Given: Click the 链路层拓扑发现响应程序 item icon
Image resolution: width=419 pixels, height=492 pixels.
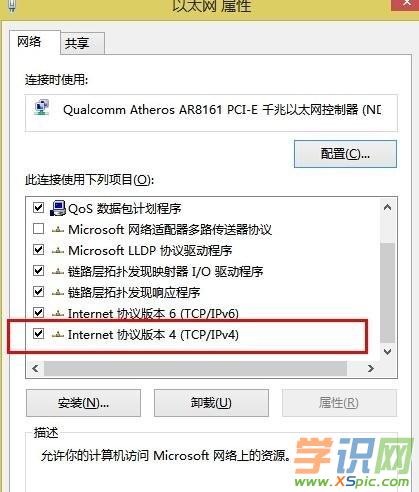Looking at the screenshot, I should 58,293.
